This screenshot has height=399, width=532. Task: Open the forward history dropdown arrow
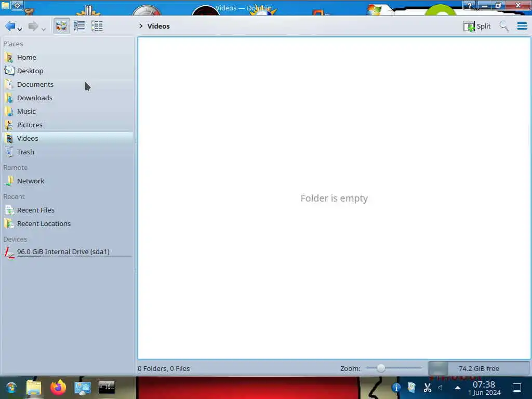click(x=44, y=29)
